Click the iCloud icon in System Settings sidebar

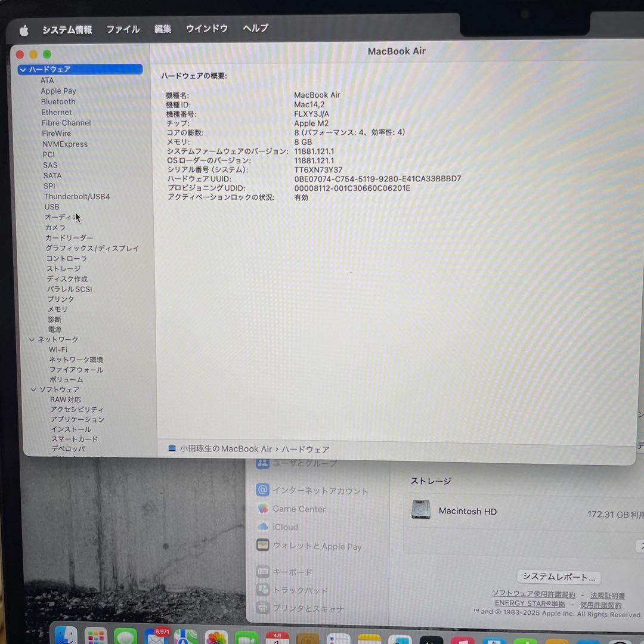tap(262, 527)
